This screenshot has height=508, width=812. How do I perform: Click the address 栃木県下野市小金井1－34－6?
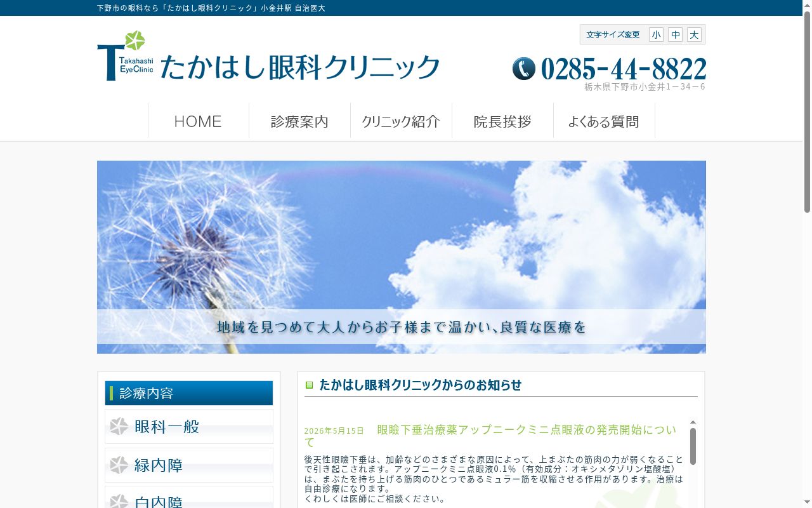pos(645,87)
